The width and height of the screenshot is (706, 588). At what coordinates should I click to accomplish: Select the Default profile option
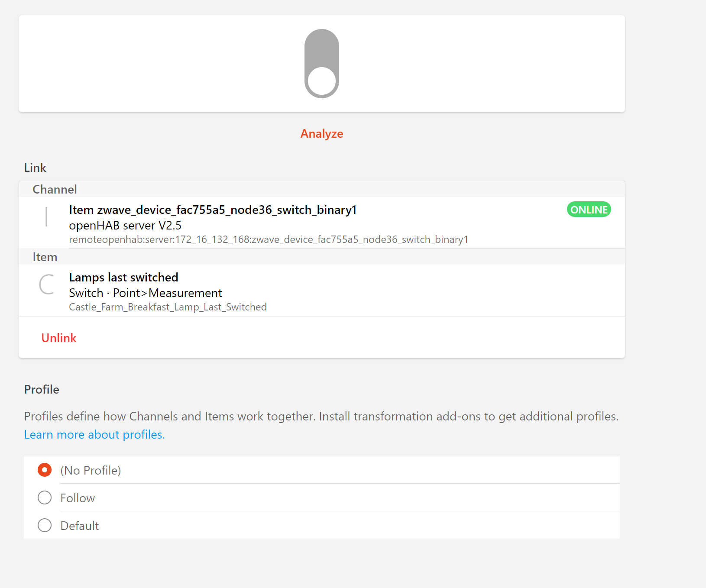pos(44,525)
